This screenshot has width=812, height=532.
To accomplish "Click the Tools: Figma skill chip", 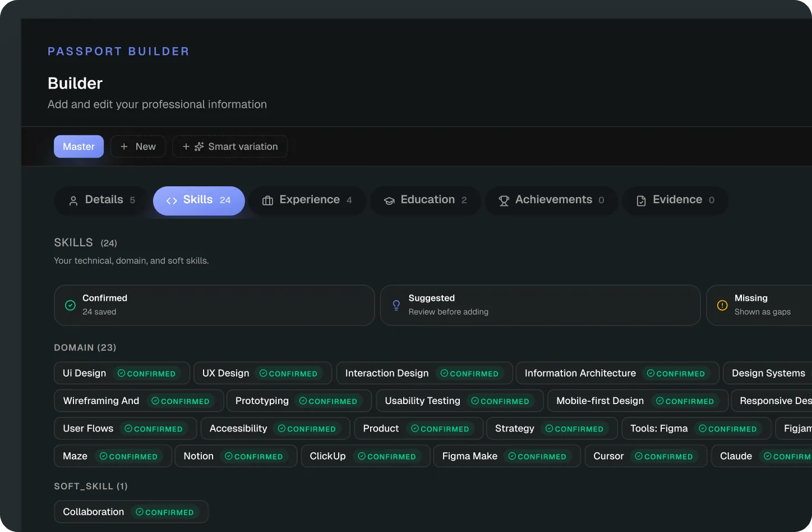I will point(696,428).
